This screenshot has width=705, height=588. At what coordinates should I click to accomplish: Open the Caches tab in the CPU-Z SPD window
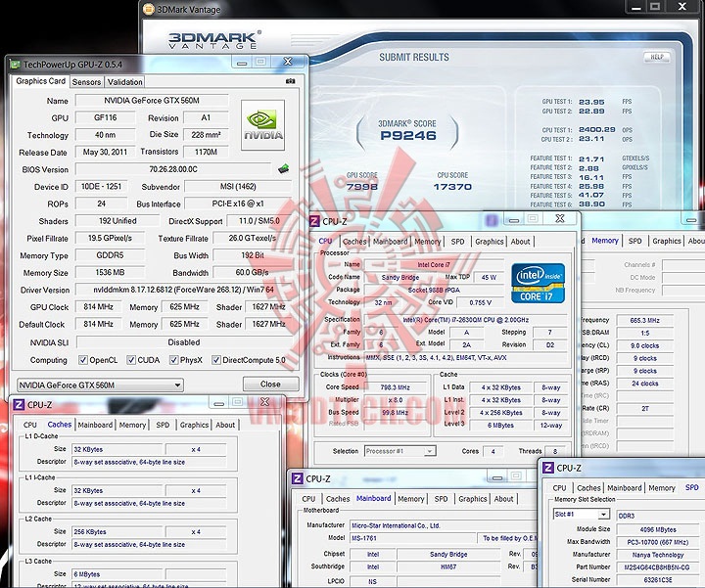(x=588, y=488)
